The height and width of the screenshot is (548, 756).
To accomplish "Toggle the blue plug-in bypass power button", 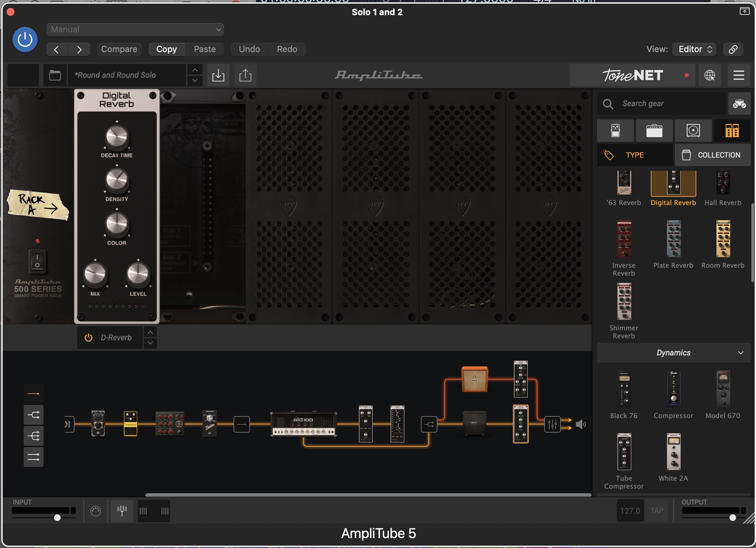I will tap(25, 40).
